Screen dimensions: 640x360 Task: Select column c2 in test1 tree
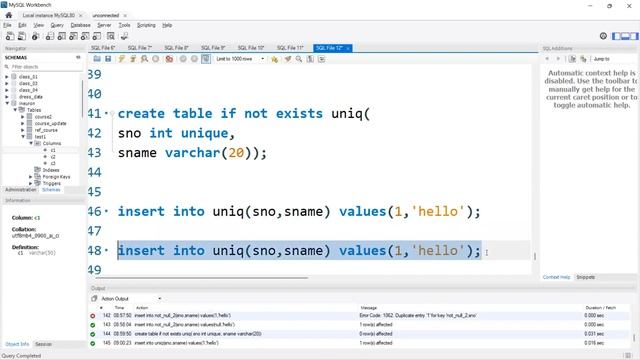click(53, 157)
